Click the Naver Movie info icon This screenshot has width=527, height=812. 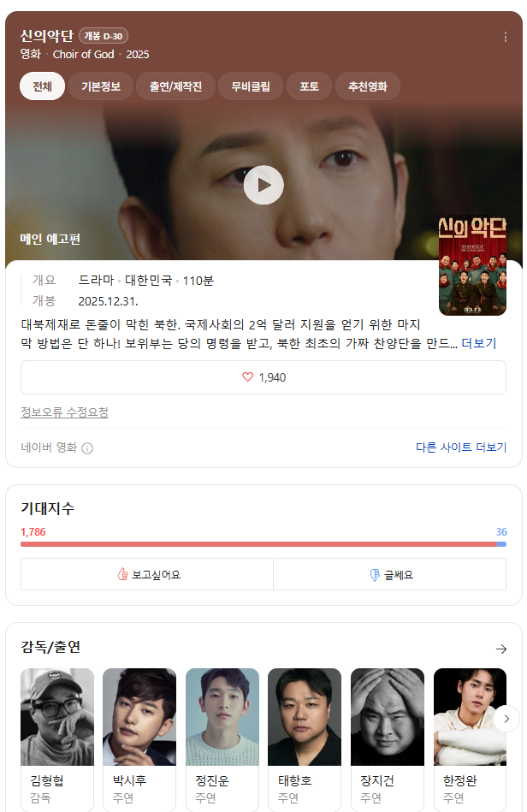pos(87,448)
